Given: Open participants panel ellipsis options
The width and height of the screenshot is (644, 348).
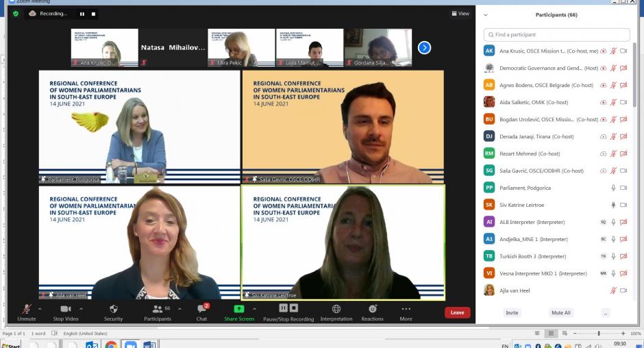Looking at the screenshot, I should pos(605,313).
